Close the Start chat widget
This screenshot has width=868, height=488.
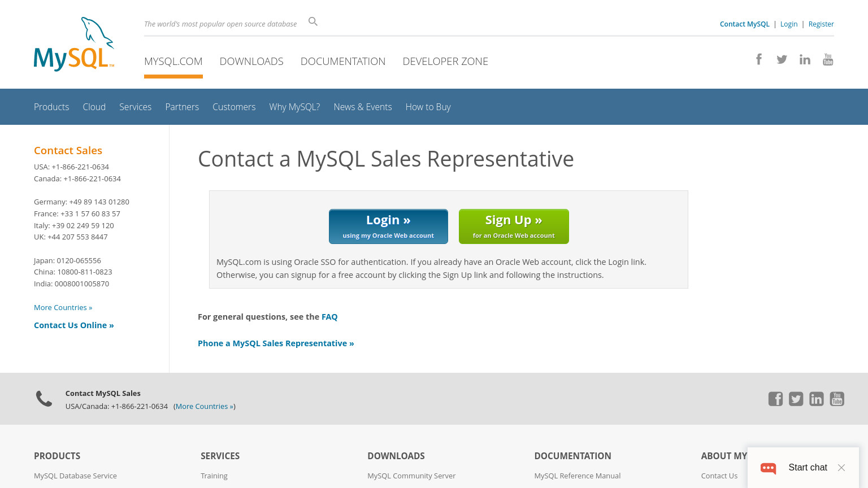841,468
